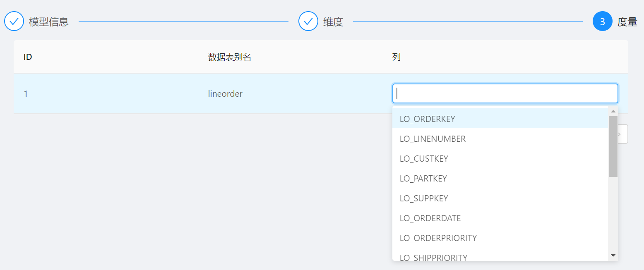Choose the LO_LINENUMBER option

433,139
